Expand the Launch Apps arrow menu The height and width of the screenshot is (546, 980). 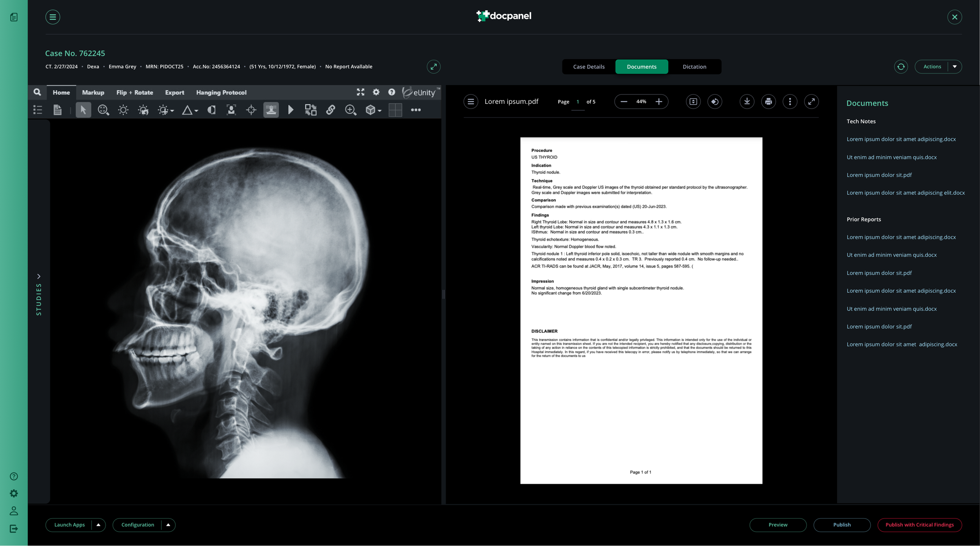click(x=98, y=525)
